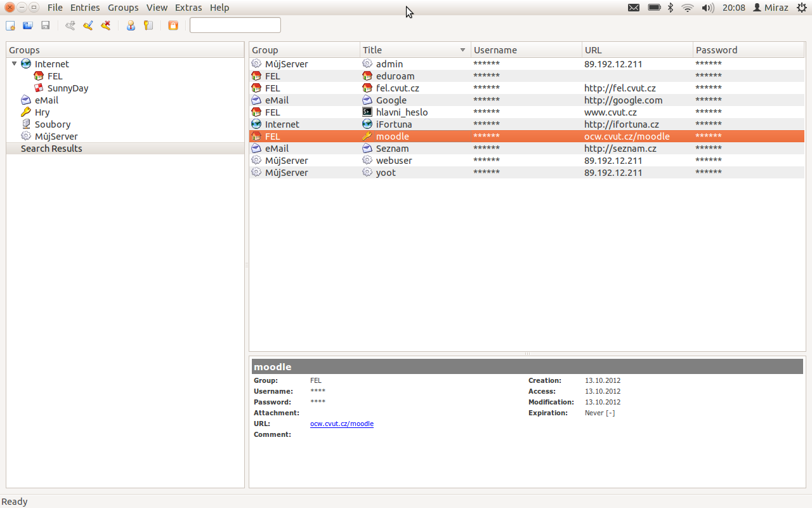Screen dimensions: 812x508
Task: Click the icon beside SunnyDay in the tree
Action: click(x=39, y=88)
